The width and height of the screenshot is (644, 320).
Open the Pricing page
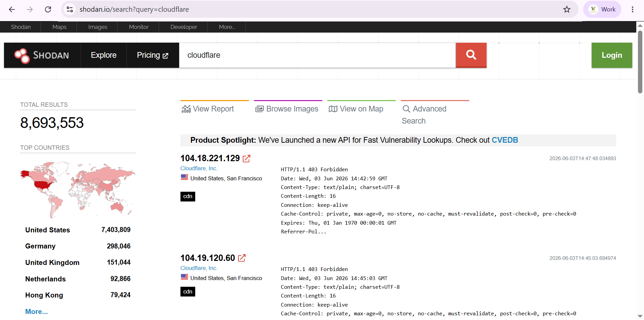pyautogui.click(x=153, y=55)
